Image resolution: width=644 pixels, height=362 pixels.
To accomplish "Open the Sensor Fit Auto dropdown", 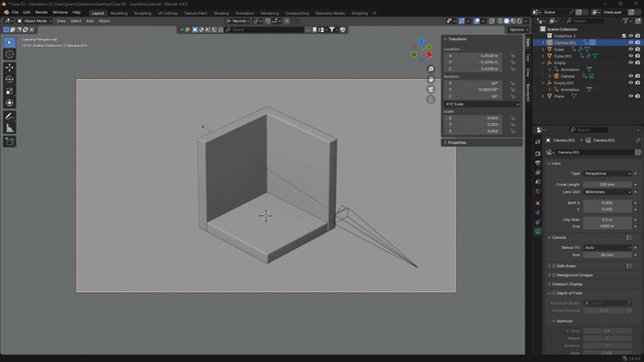I will pyautogui.click(x=607, y=248).
